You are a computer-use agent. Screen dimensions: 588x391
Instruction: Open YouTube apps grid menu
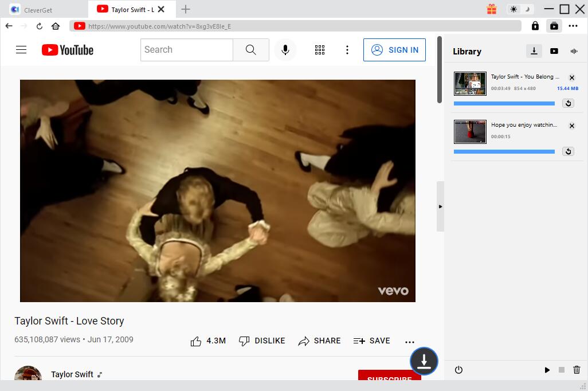(x=320, y=50)
